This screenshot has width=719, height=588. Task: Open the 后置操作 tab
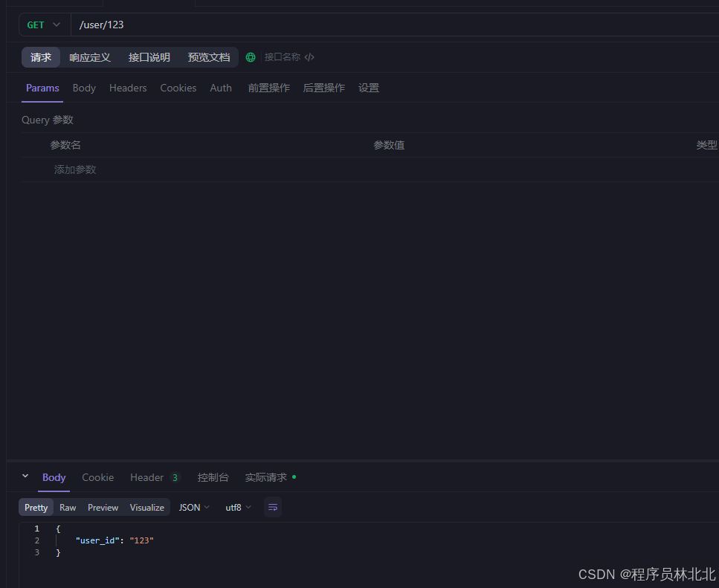(x=323, y=88)
